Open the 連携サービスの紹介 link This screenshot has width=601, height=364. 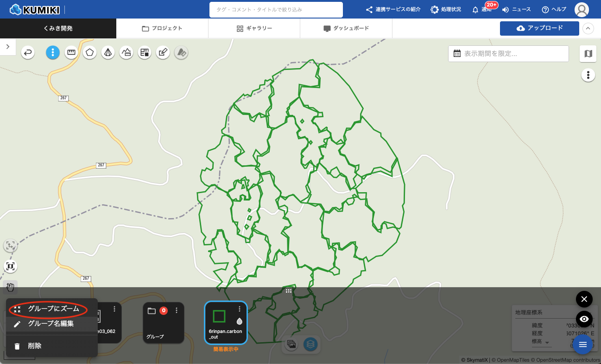coord(393,10)
